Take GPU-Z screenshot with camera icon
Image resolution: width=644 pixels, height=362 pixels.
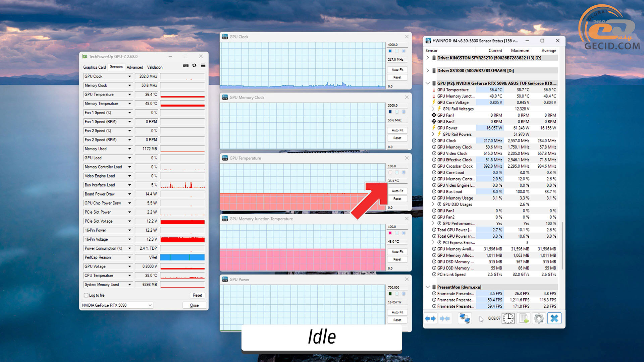[x=185, y=66]
